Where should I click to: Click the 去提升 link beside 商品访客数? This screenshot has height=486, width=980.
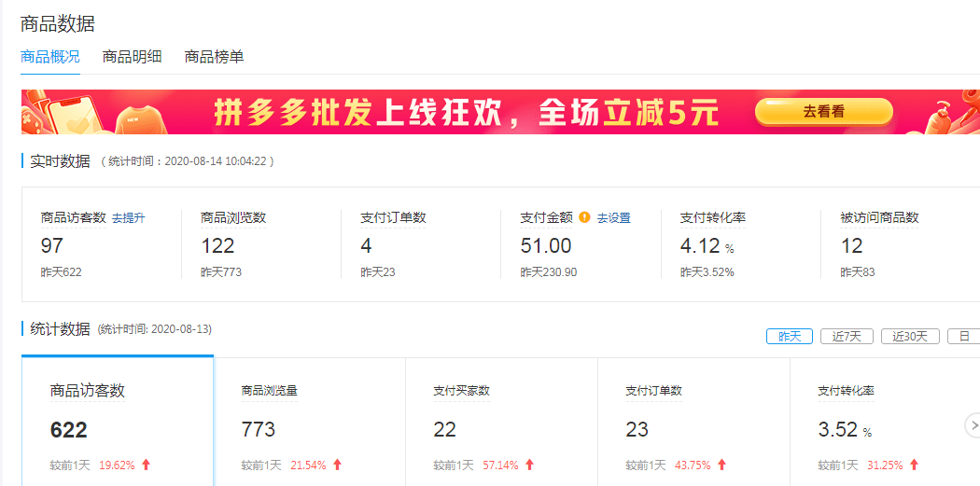pyautogui.click(x=129, y=218)
